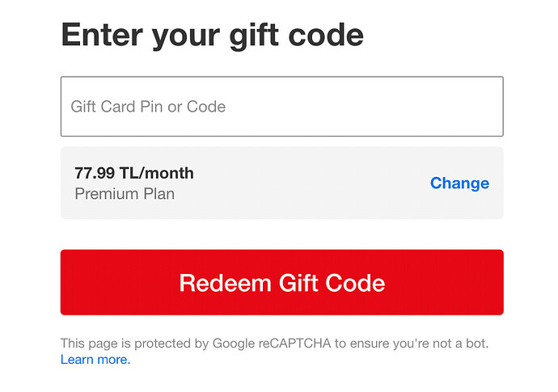This screenshot has height=392, width=558.
Task: Select the plan box showing Premium Plan
Action: tap(282, 183)
